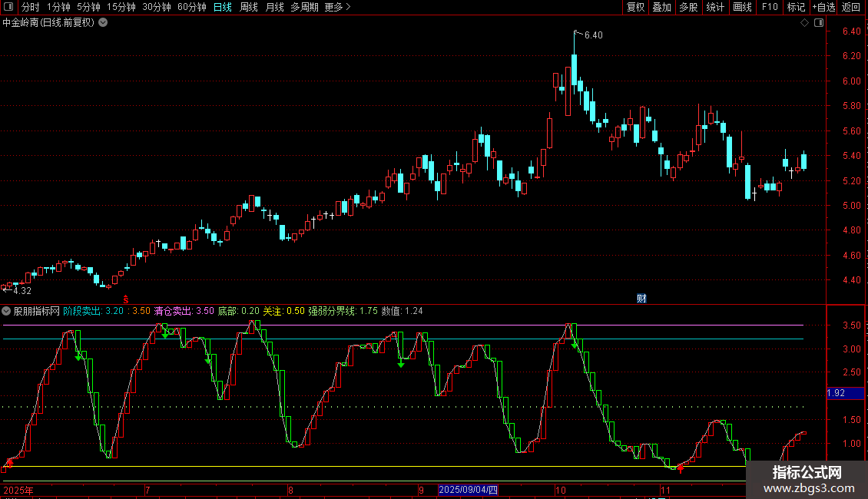Activate the 画线 drawing tools
Screen dimensions: 868x499
pos(742,7)
